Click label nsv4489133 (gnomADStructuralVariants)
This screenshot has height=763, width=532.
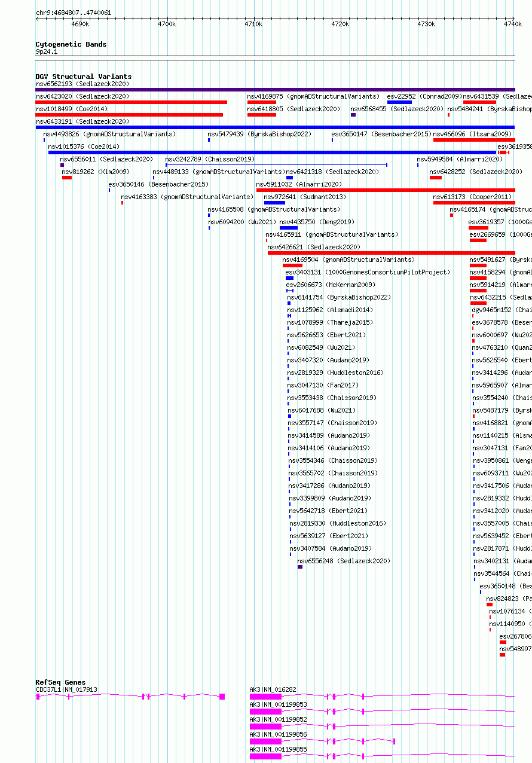tap(219, 172)
